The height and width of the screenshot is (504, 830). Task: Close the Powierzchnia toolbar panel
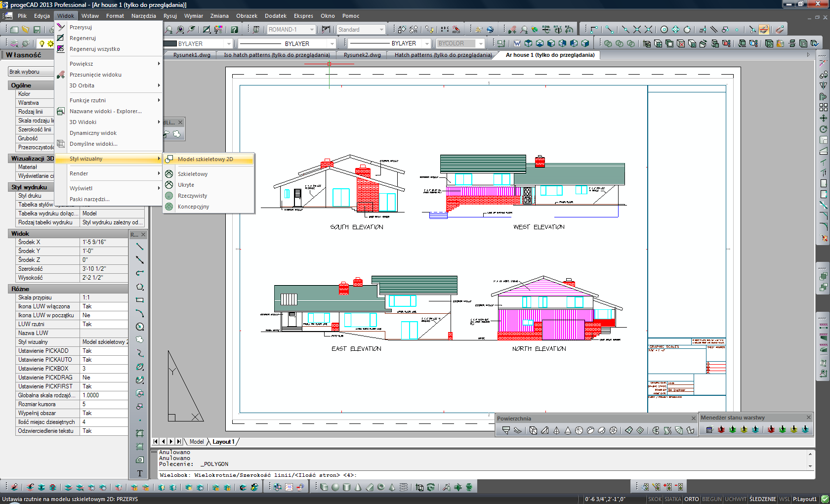(x=693, y=419)
